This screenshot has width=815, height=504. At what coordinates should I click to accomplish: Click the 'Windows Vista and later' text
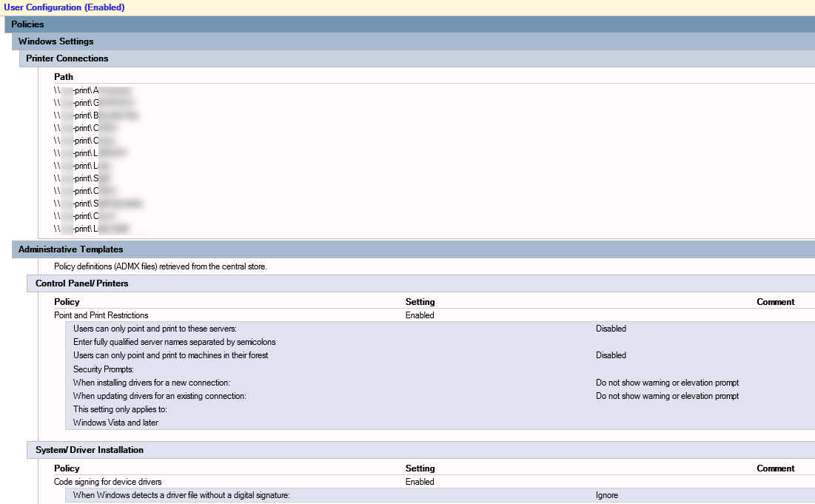coord(115,423)
